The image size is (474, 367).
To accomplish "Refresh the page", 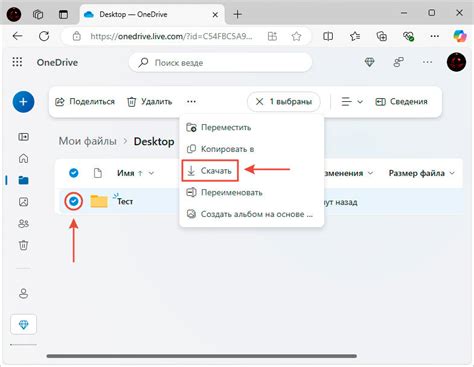I will 44,36.
